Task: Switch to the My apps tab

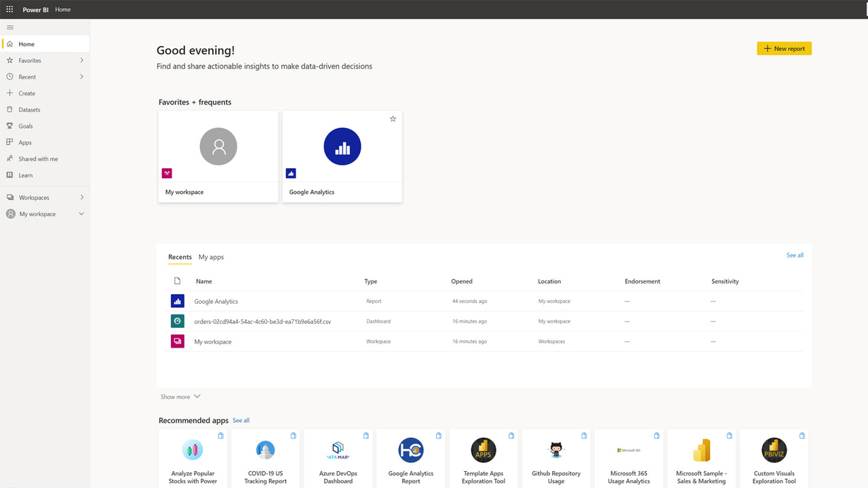Action: coord(210,257)
